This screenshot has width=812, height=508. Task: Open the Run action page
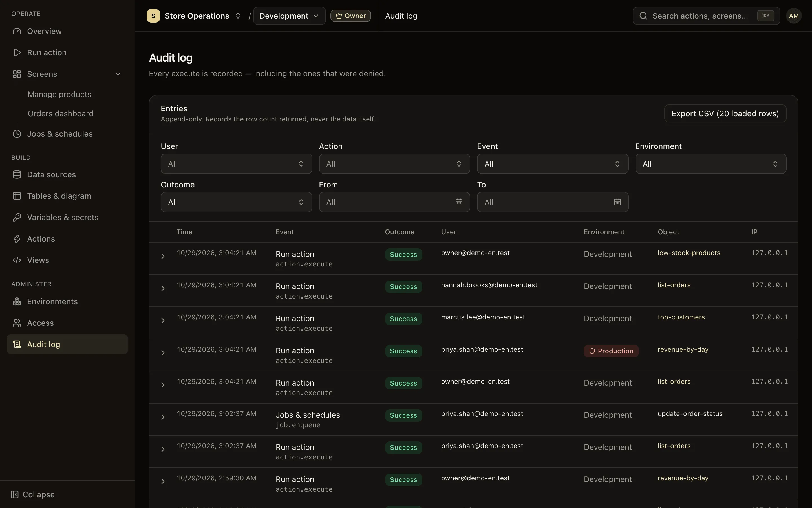pos(67,53)
